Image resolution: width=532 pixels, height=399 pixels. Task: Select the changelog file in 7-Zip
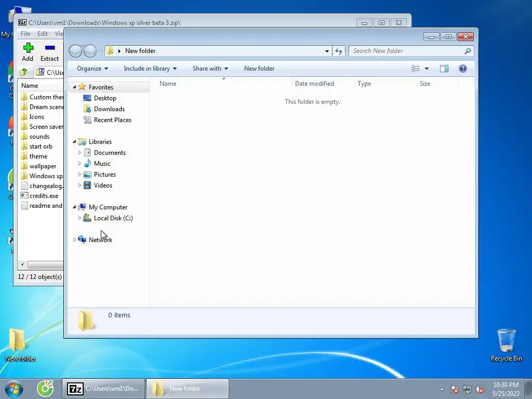(x=42, y=186)
